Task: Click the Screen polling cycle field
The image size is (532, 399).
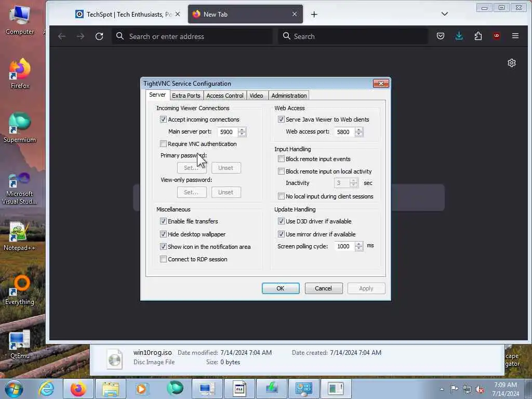Action: (x=344, y=246)
